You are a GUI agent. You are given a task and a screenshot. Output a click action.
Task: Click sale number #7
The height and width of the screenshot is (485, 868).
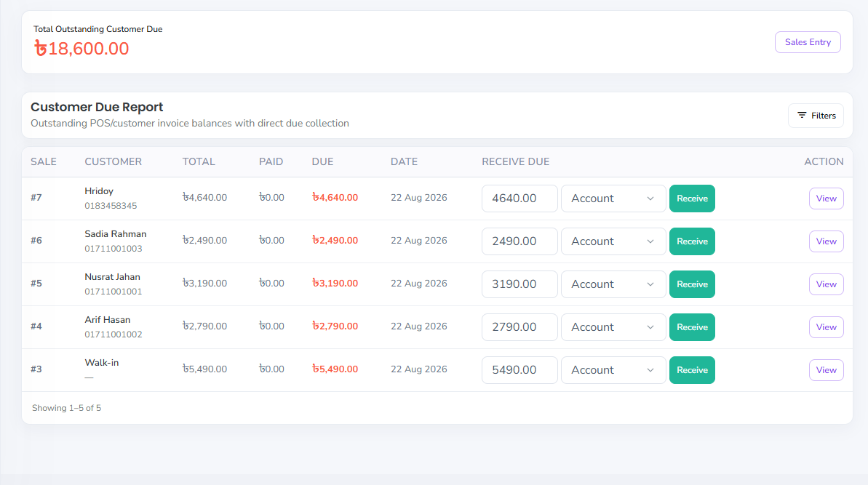pyautogui.click(x=36, y=198)
